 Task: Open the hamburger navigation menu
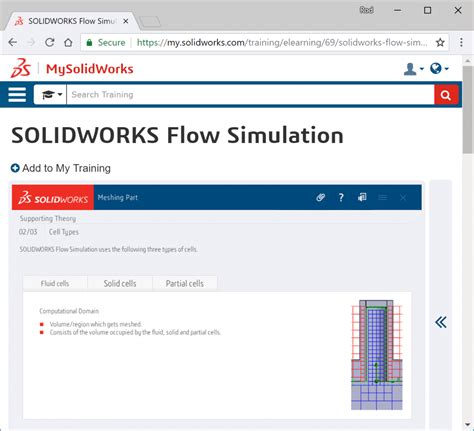click(17, 95)
